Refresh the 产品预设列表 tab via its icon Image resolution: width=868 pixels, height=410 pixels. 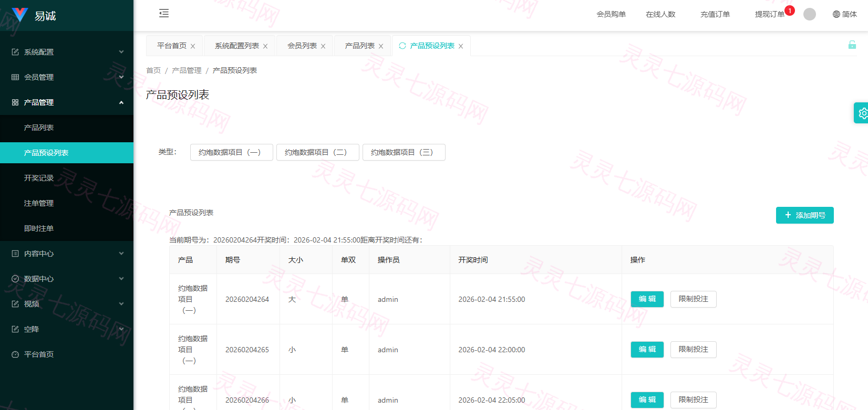[x=402, y=46]
